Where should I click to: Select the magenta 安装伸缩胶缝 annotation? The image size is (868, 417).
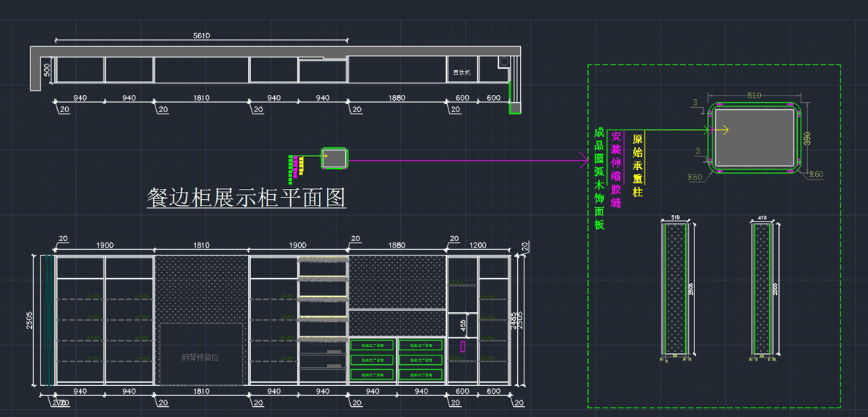pos(616,169)
